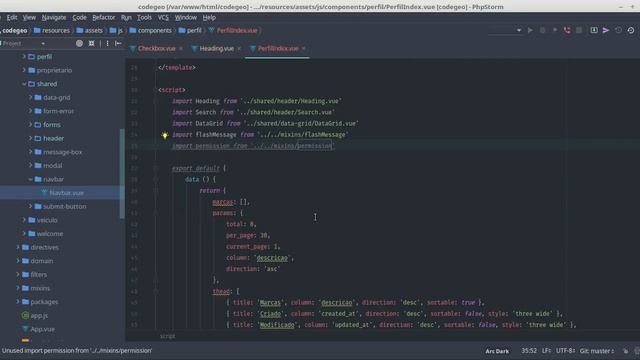
Task: Click the UTF-8 encoding status item
Action: 565,351
